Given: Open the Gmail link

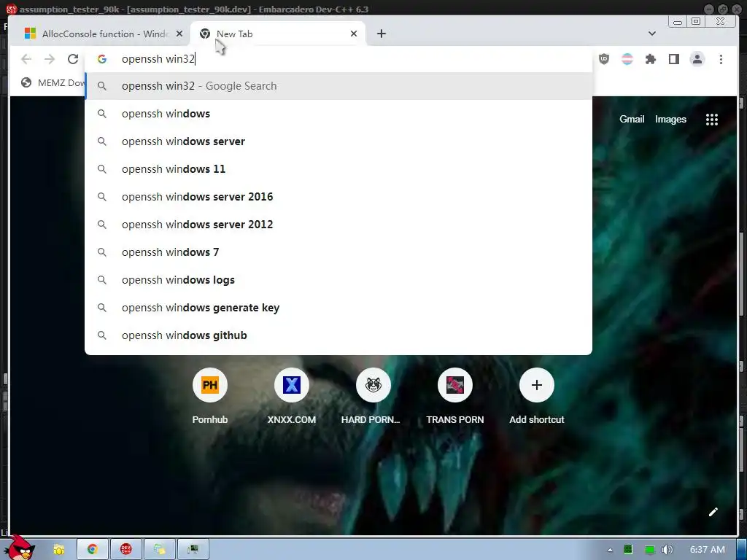Looking at the screenshot, I should (x=632, y=120).
